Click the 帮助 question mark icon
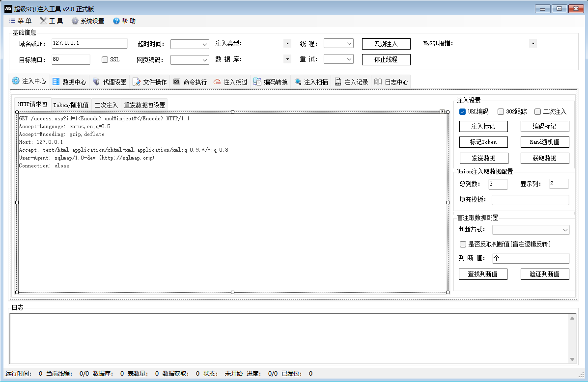 [x=116, y=21]
